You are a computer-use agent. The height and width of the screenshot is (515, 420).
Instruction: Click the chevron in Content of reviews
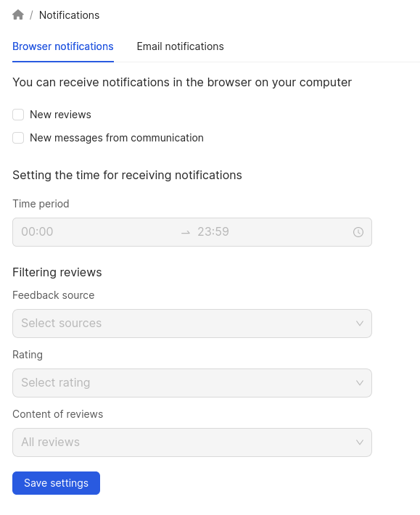click(x=360, y=442)
